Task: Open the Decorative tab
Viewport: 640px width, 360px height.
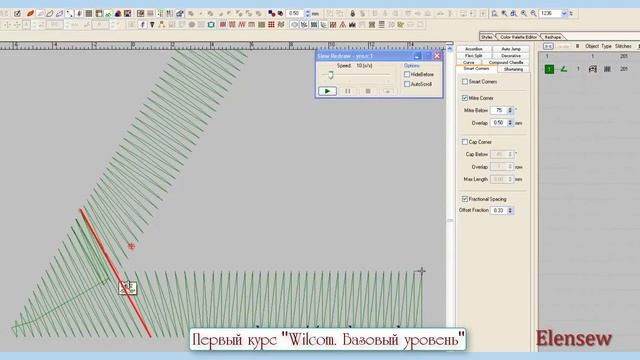Action: (511, 56)
